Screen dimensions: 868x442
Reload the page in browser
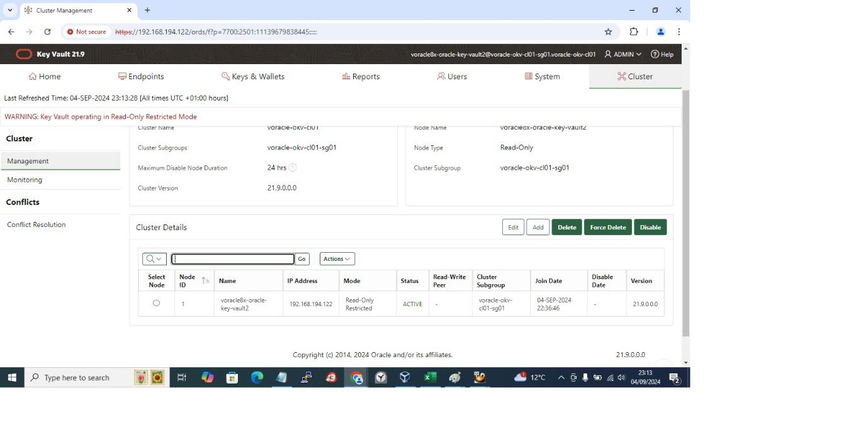(x=47, y=31)
